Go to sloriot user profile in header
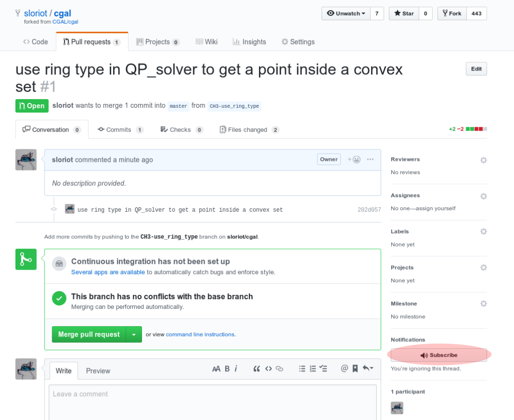Screen dimensions: 514x420 point(35,14)
